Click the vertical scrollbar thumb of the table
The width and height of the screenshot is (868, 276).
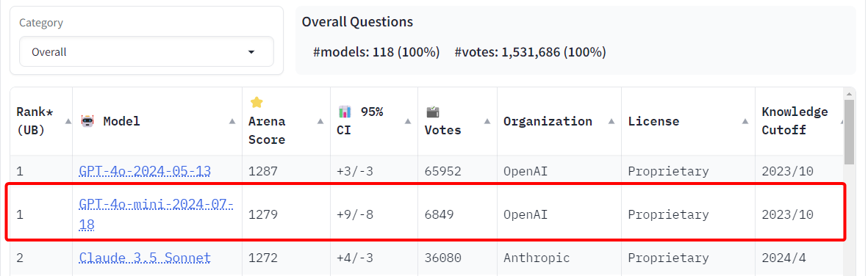coord(849,131)
